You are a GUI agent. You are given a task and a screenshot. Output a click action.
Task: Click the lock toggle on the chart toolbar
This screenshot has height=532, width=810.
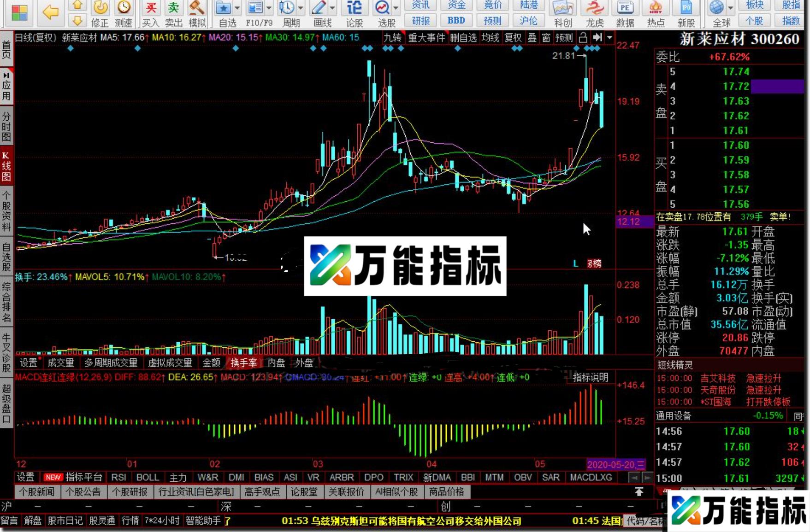tap(583, 38)
